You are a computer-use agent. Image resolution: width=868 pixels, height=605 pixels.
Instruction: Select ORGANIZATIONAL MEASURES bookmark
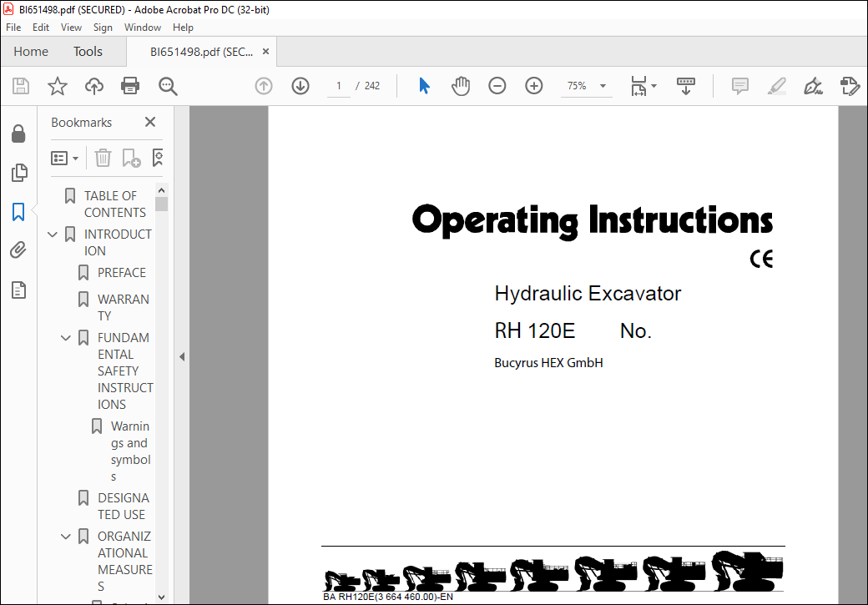(124, 562)
